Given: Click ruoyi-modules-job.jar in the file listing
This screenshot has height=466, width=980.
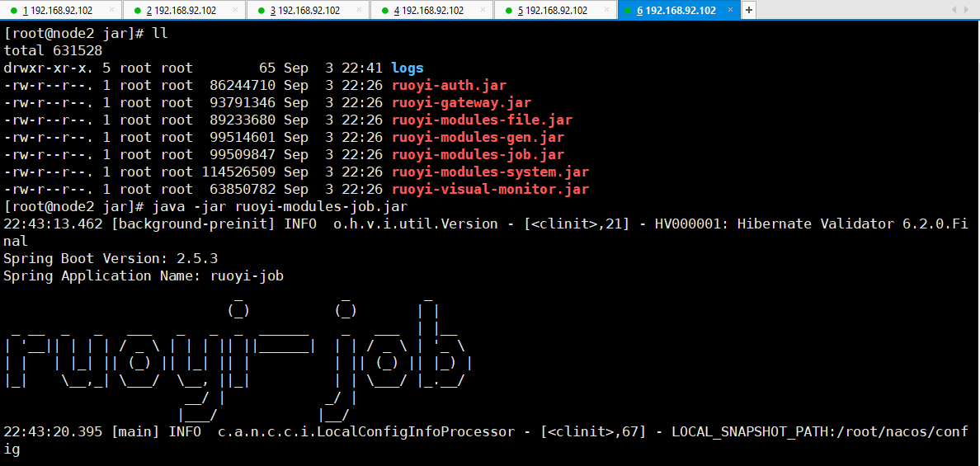Looking at the screenshot, I should [478, 154].
